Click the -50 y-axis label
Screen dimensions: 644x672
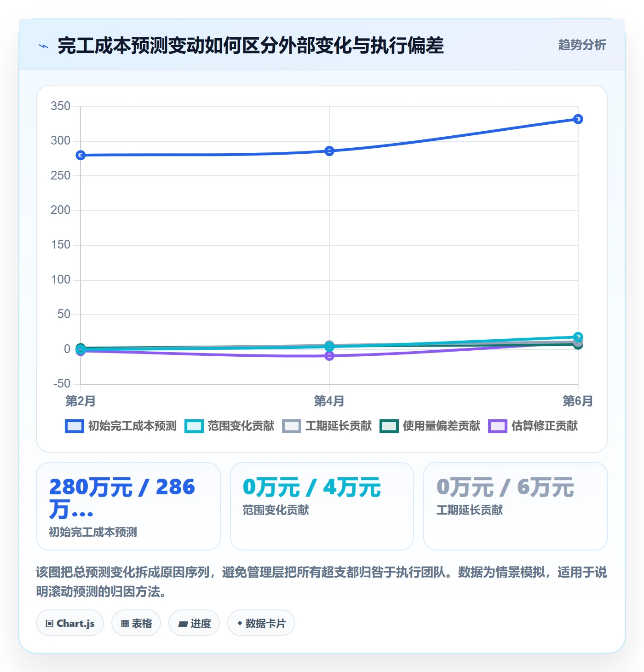pos(62,384)
